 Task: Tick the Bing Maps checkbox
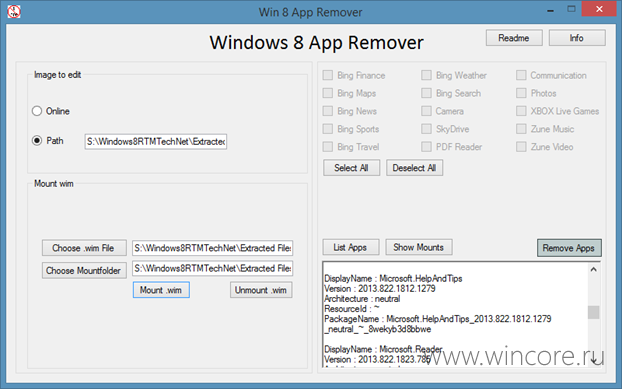(328, 93)
